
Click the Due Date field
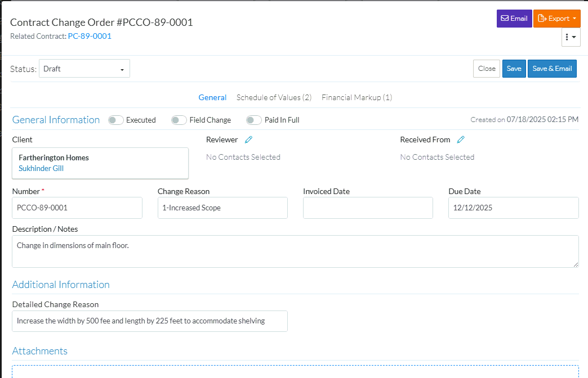point(513,208)
